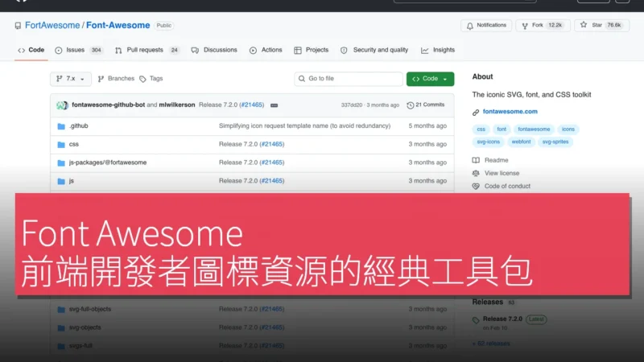This screenshot has height=362, width=644.
Task: Open the js-packages/@fortawesome folder
Action: (x=108, y=162)
